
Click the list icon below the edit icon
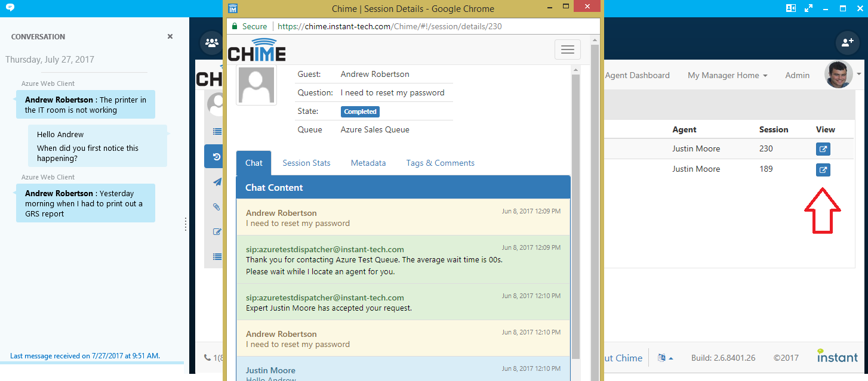(x=217, y=256)
